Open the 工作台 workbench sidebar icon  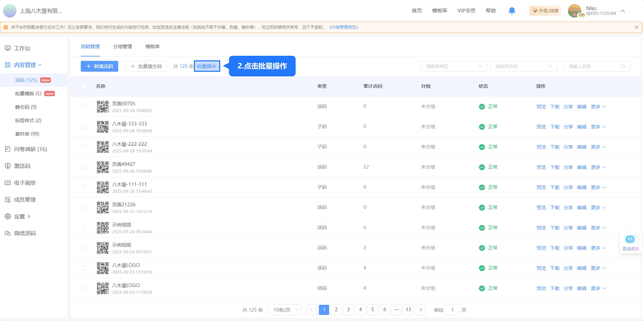point(8,48)
